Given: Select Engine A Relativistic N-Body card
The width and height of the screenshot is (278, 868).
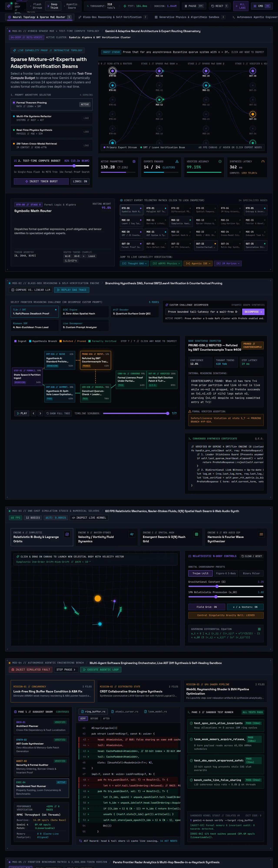Looking at the screenshot, I should tap(42, 537).
